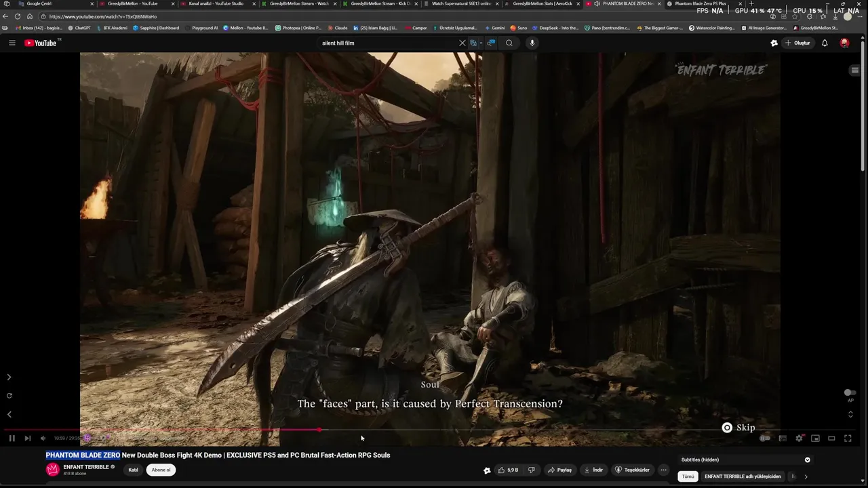Toggle subtitles with the captions button

783,439
